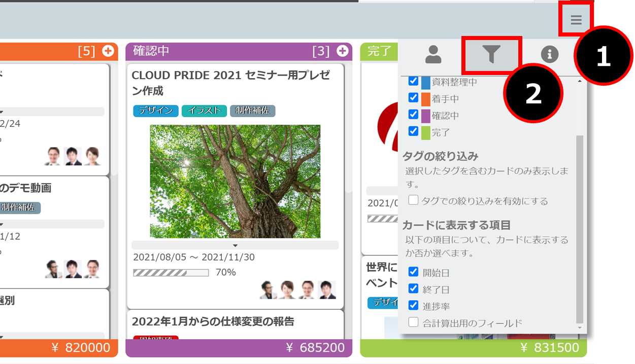Uncheck the 確認中 list checkbox in the filter panel
The height and width of the screenshot is (364, 635).
click(413, 115)
